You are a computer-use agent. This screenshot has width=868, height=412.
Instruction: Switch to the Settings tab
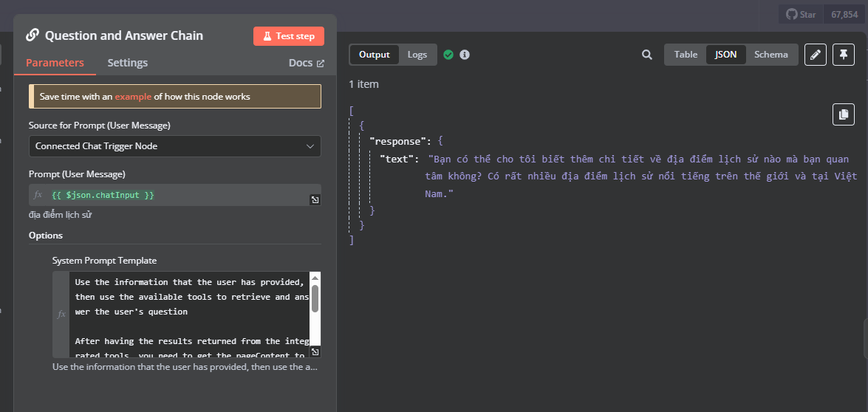pos(127,63)
